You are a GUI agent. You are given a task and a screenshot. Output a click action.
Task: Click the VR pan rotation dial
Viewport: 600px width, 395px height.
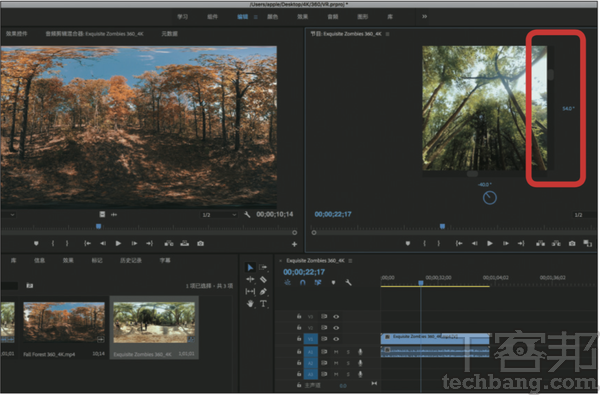click(489, 198)
